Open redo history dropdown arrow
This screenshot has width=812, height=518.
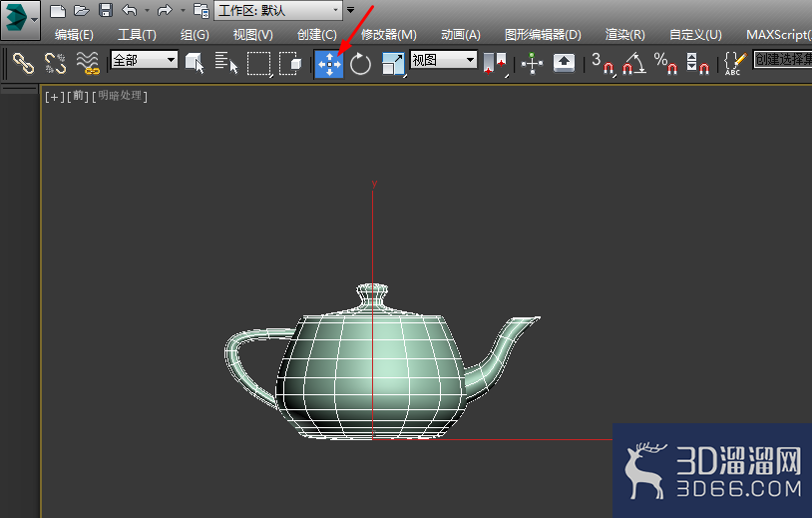pos(183,10)
